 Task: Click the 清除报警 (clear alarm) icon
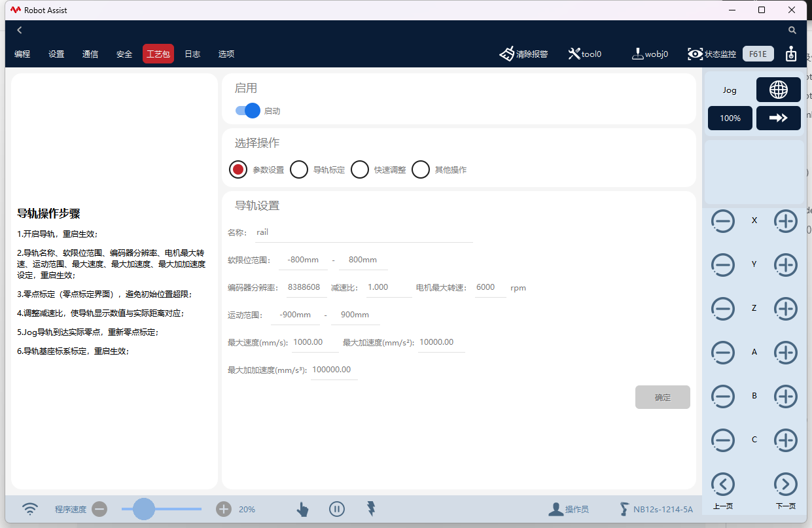508,54
